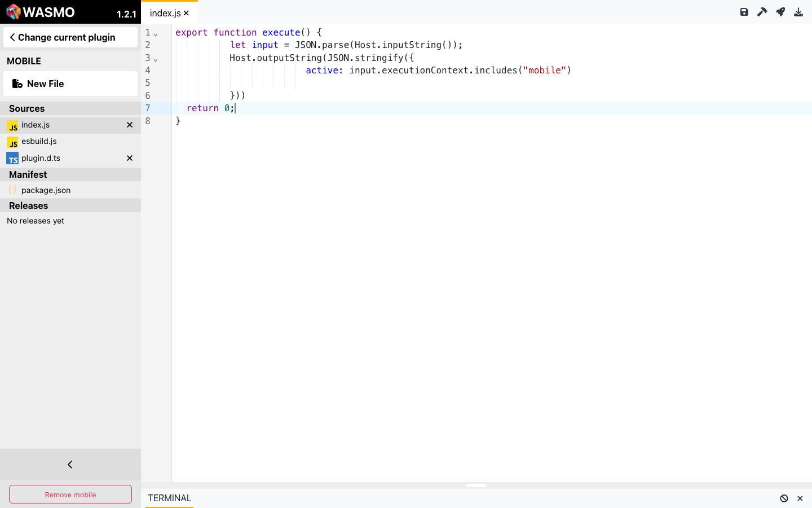This screenshot has height=508, width=812.
Task: Click the download icon in top toolbar
Action: click(x=798, y=12)
